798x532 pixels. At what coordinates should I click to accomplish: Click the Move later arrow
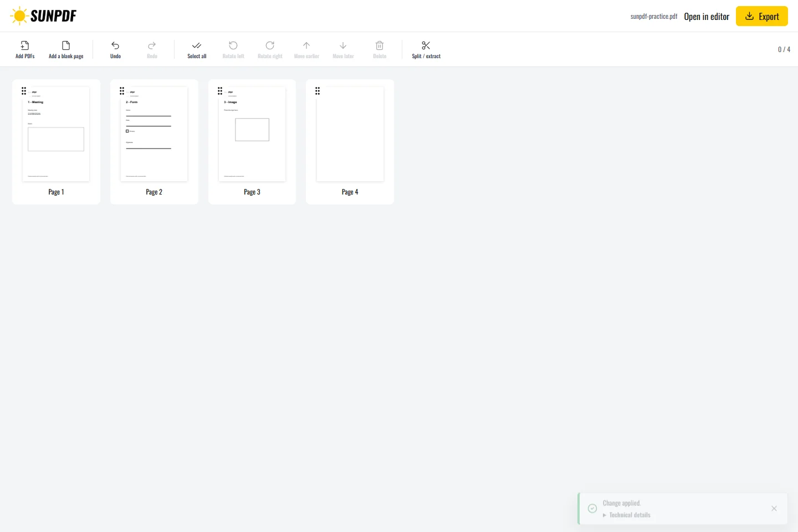[x=343, y=45]
